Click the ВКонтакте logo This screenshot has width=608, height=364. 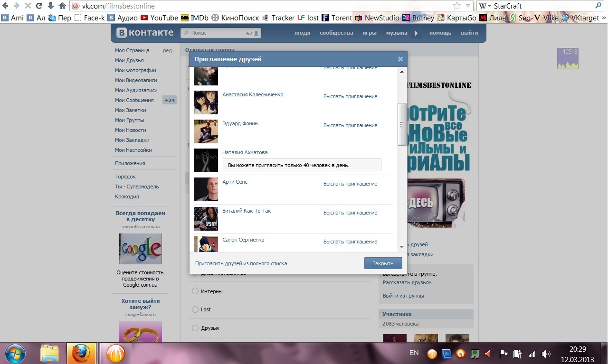pyautogui.click(x=146, y=33)
